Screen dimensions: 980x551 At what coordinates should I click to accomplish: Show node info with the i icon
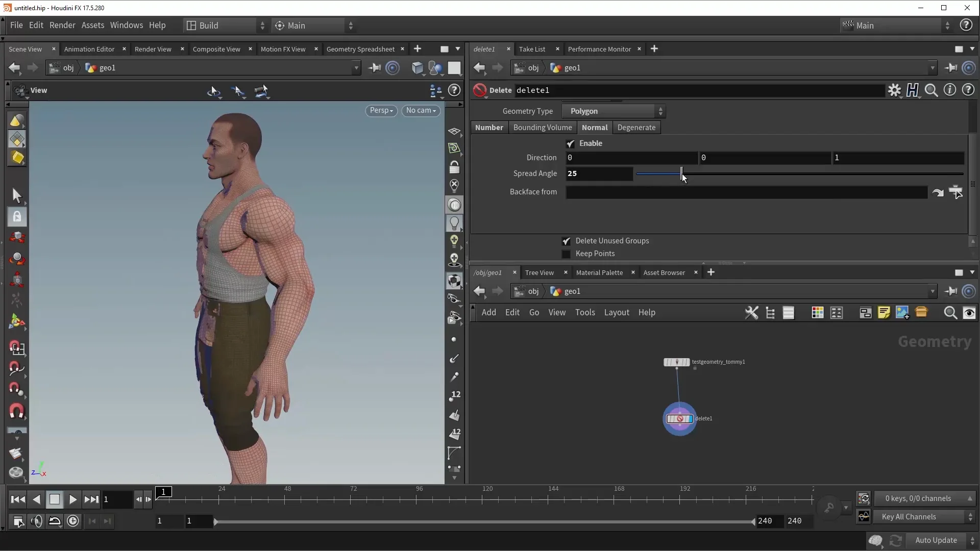click(x=949, y=90)
